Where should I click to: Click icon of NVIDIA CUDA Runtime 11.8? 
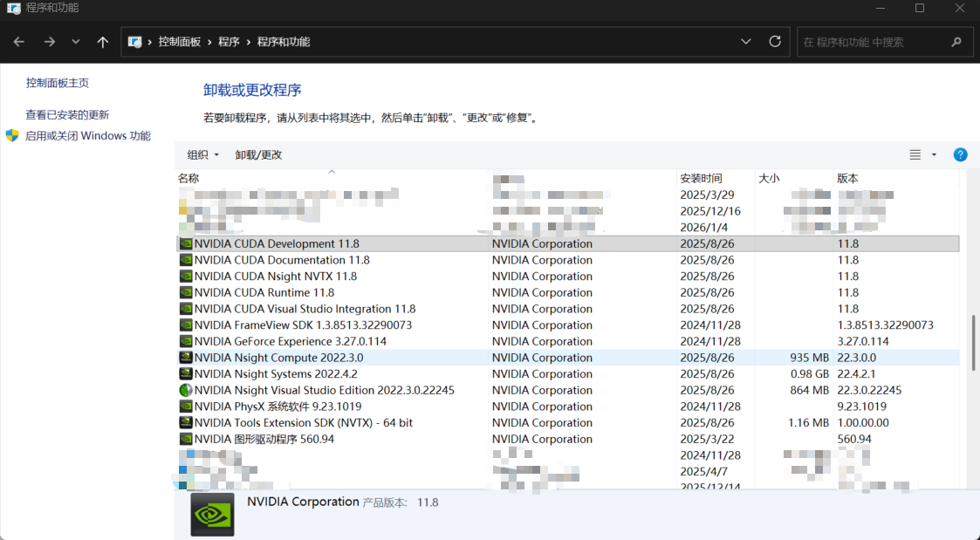(x=186, y=292)
